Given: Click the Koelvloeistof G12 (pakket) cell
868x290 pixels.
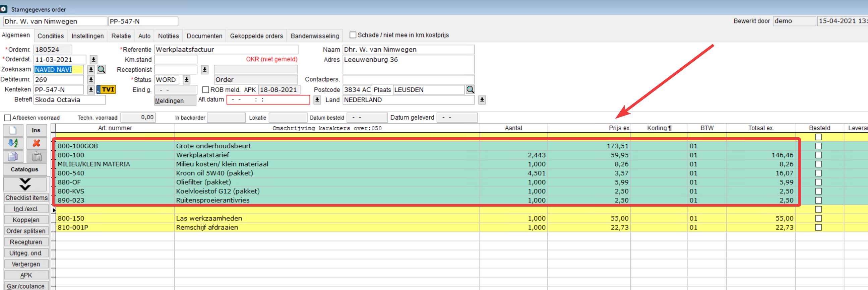Looking at the screenshot, I should point(327,191).
